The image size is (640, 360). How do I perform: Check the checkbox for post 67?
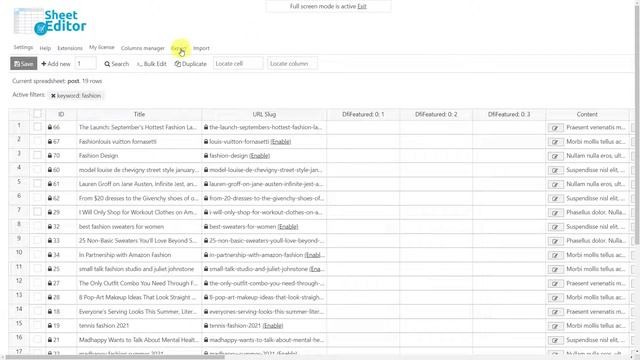(x=37, y=142)
